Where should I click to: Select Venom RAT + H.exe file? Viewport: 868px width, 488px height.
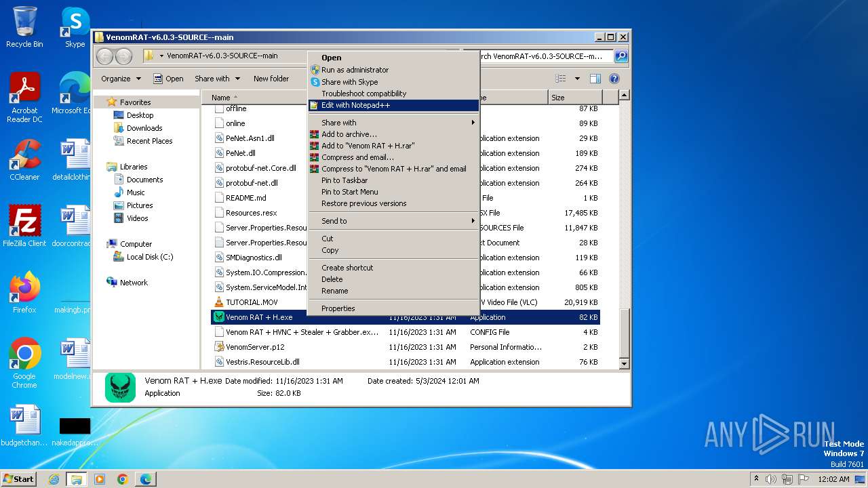405,317
